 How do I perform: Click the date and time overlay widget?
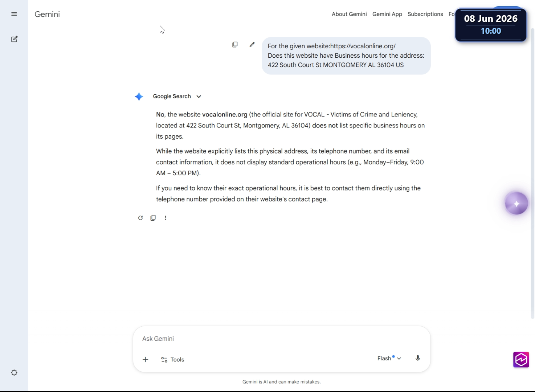[491, 25]
